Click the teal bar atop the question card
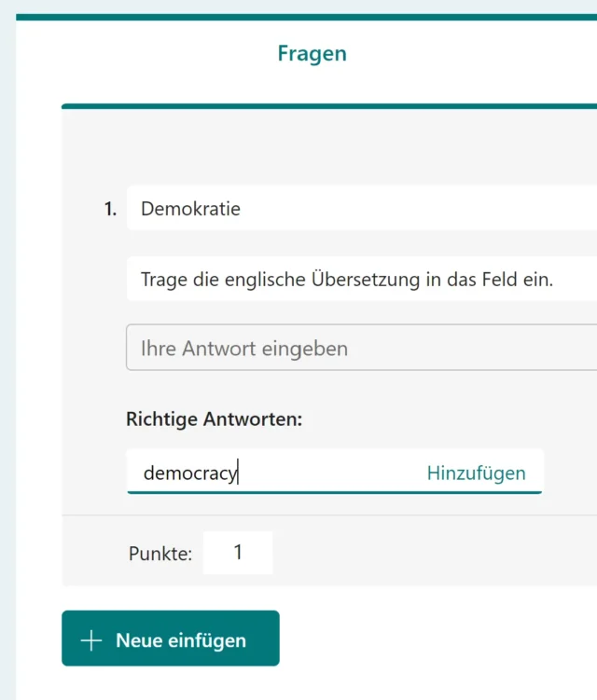 tap(326, 106)
